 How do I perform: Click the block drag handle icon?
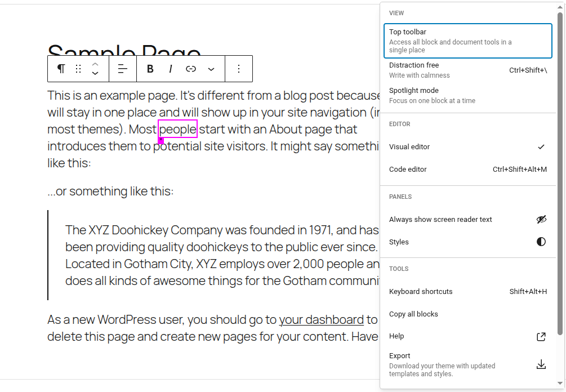tap(78, 69)
